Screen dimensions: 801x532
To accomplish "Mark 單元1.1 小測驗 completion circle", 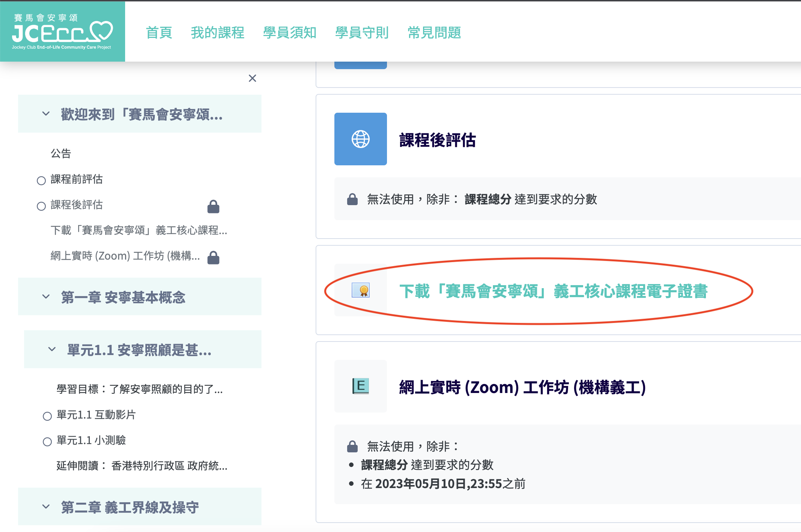I will point(47,441).
